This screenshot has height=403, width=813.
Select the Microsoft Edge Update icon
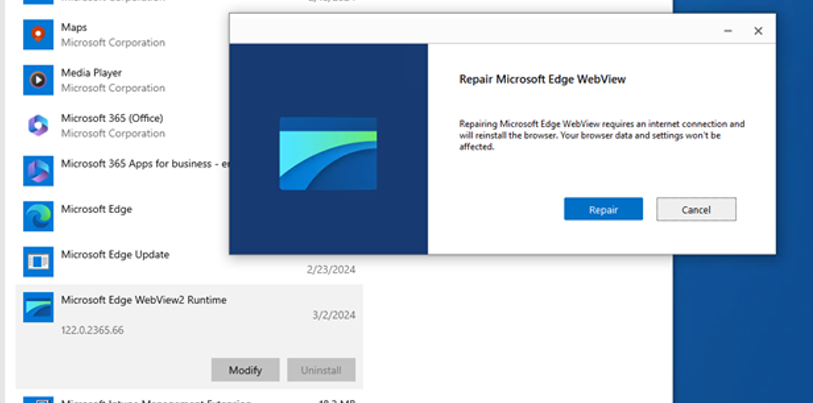(x=38, y=262)
